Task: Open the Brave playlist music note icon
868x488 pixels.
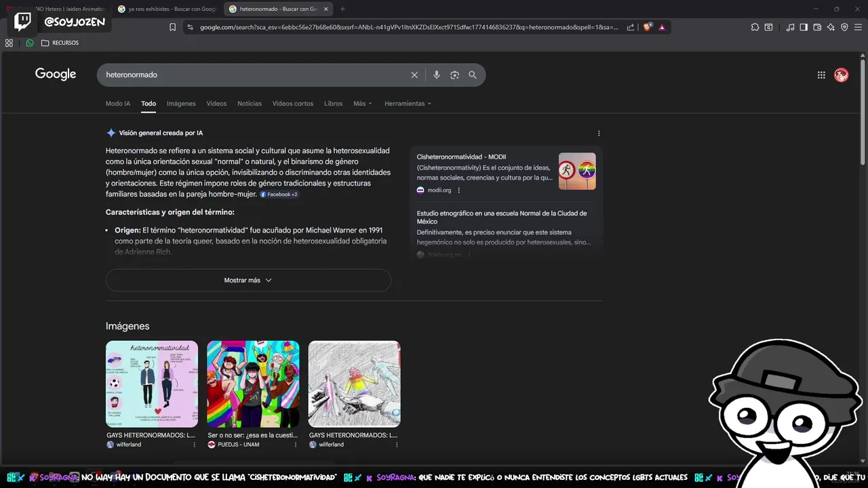Action: coord(790,27)
